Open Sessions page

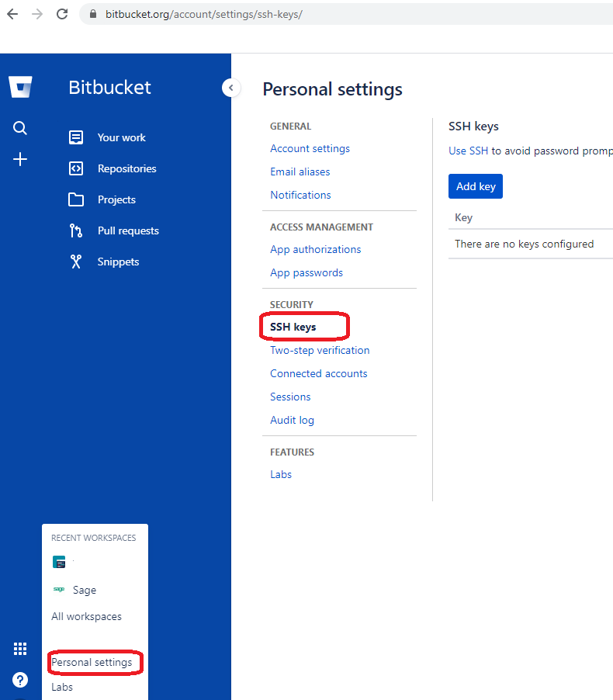pyautogui.click(x=290, y=397)
